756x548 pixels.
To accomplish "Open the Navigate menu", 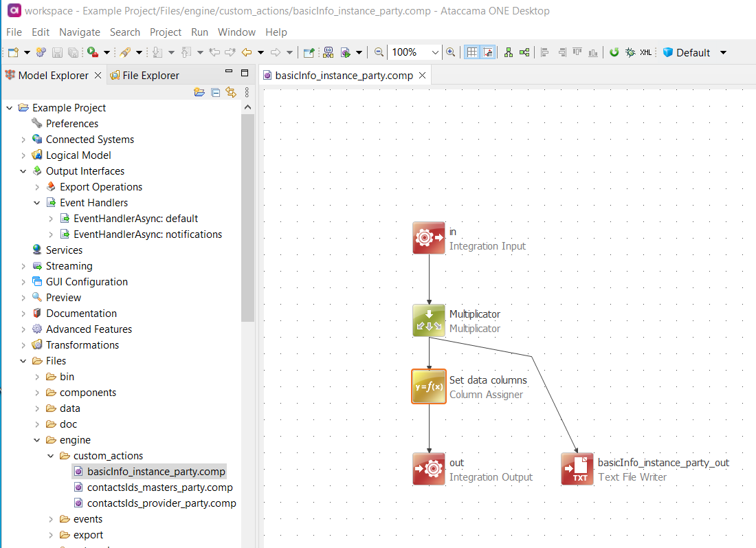I will (79, 32).
